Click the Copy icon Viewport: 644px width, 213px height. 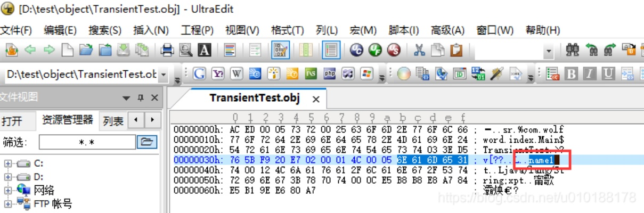437,50
